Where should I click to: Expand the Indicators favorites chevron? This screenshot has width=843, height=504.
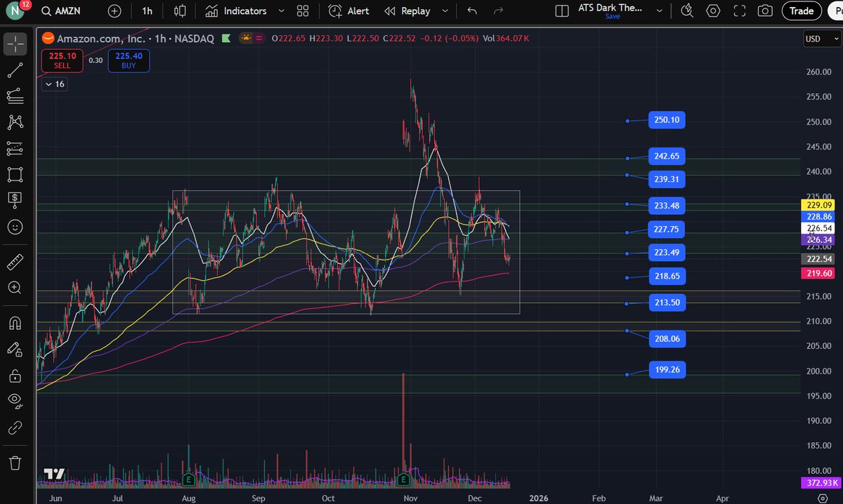[x=281, y=11]
